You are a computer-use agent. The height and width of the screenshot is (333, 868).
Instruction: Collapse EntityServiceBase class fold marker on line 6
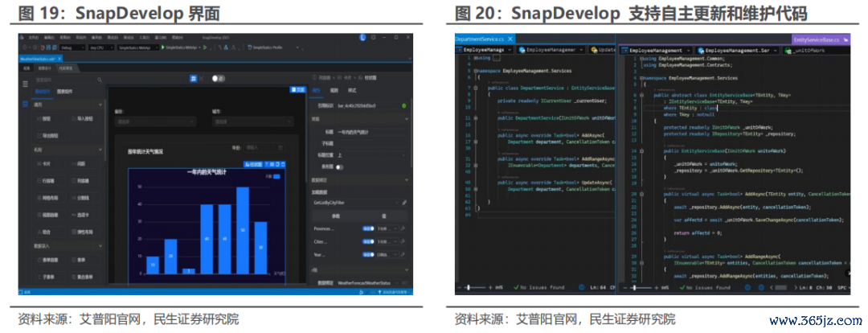click(x=641, y=95)
